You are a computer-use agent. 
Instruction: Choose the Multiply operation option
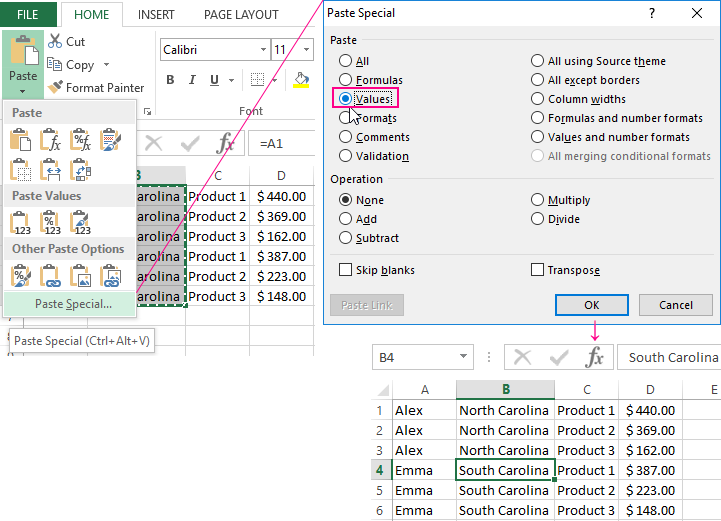click(x=538, y=200)
